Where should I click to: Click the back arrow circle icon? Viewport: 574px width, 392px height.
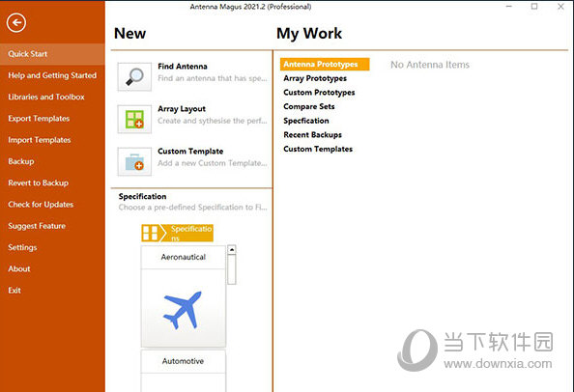(16, 23)
